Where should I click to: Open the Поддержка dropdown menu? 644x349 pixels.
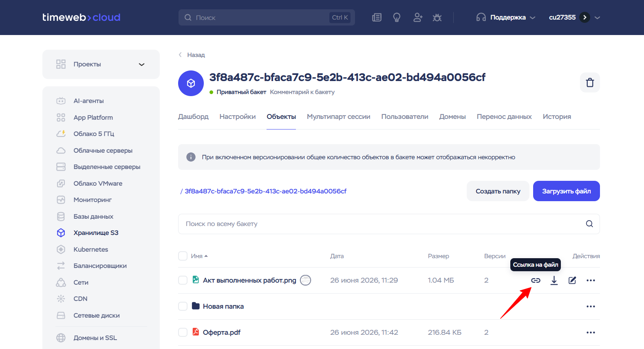click(506, 18)
